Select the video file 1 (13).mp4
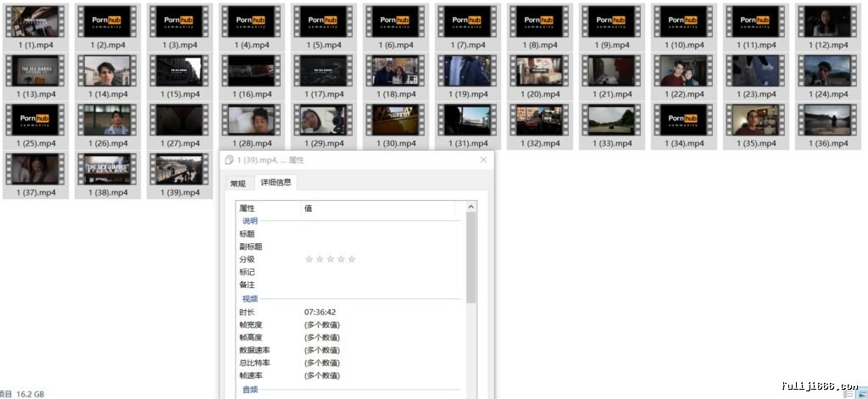Image resolution: width=868 pixels, height=399 pixels. coord(36,76)
